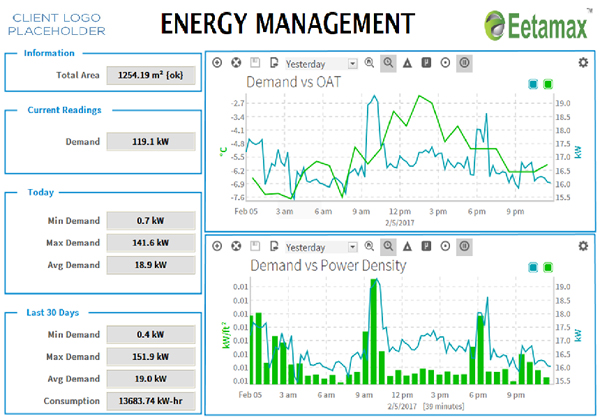The image size is (600, 420).
Task: Click the Demand vs Power Density chart title
Action: pyautogui.click(x=328, y=265)
